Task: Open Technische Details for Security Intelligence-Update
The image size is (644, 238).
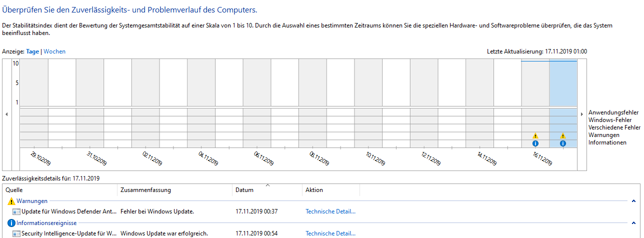Action: coord(330,233)
